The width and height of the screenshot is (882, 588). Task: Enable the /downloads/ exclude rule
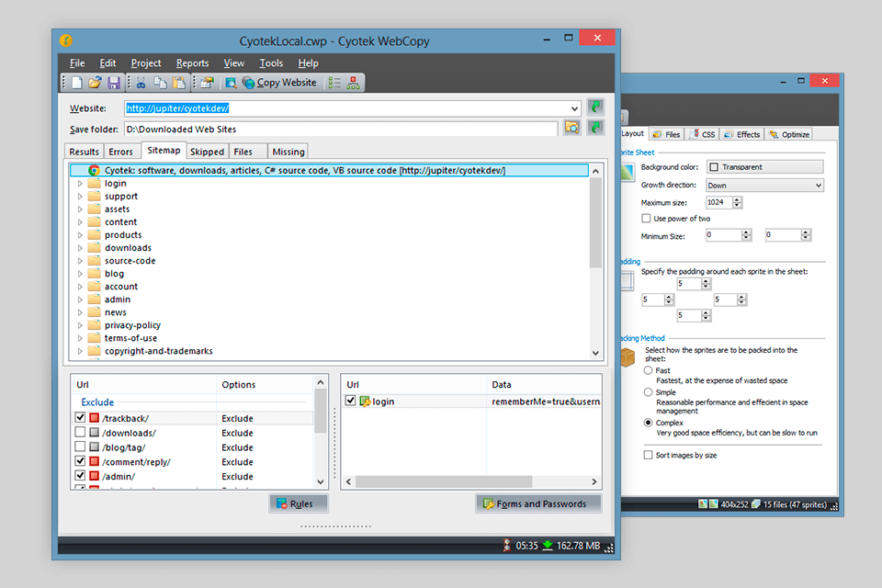click(81, 433)
